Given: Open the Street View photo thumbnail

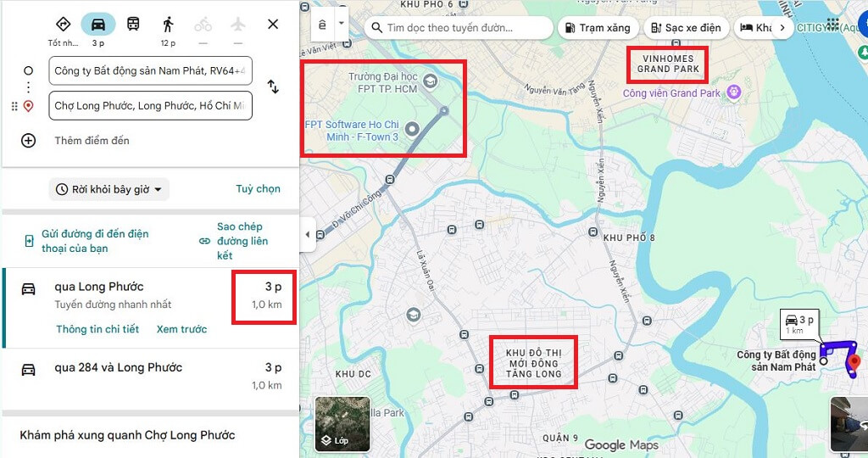Looking at the screenshot, I should click(849, 424).
